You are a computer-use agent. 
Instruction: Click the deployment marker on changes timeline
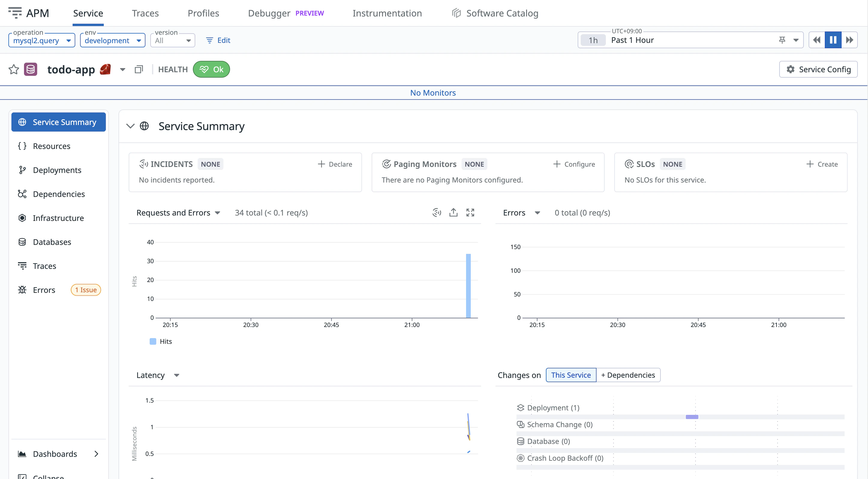pyautogui.click(x=692, y=417)
